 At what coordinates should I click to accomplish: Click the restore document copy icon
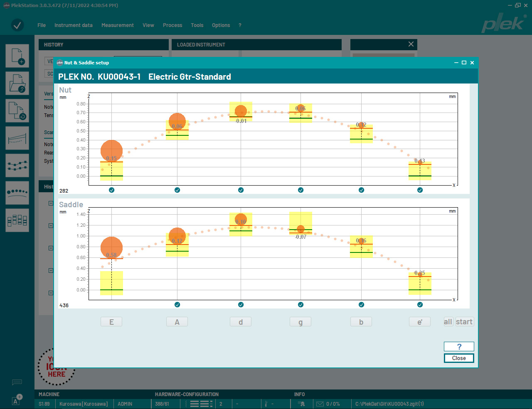(17, 110)
